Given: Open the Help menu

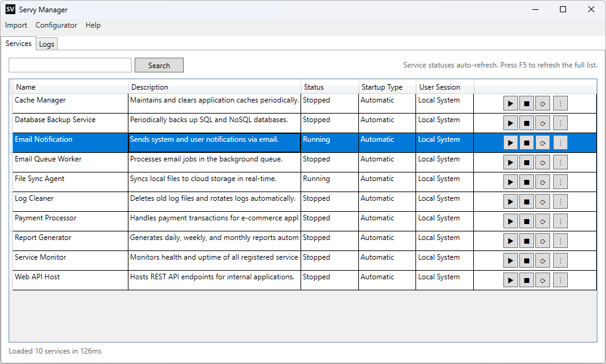Looking at the screenshot, I should (93, 25).
